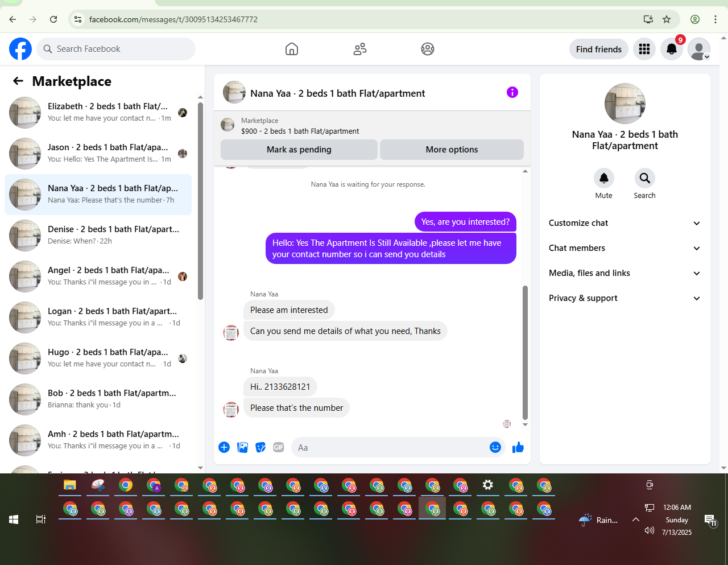728x565 pixels.
Task: Open Windows Start button
Action: point(14,519)
